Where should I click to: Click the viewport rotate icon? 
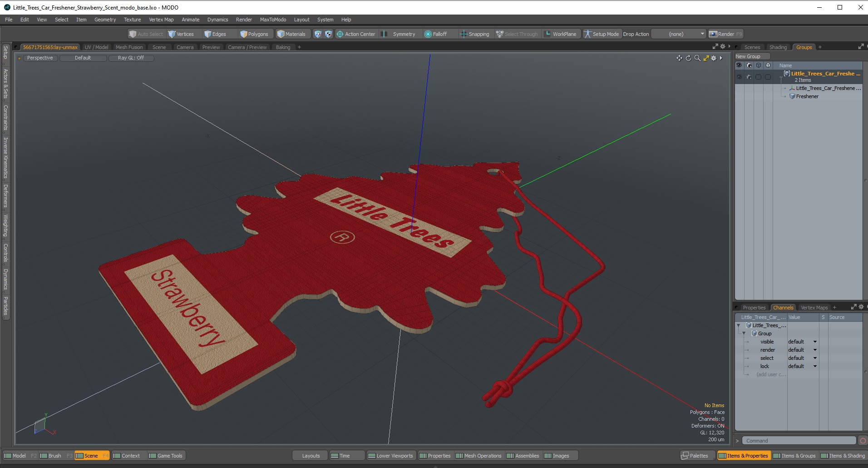688,58
